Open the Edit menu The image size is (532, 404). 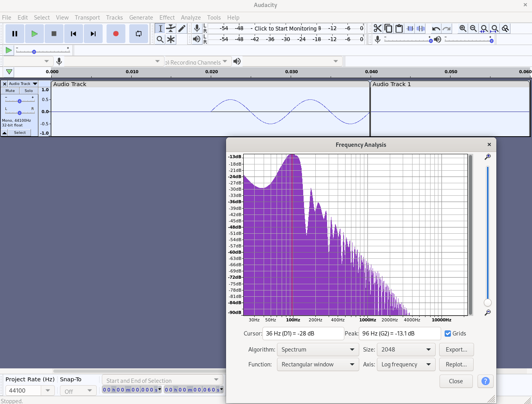click(x=23, y=18)
